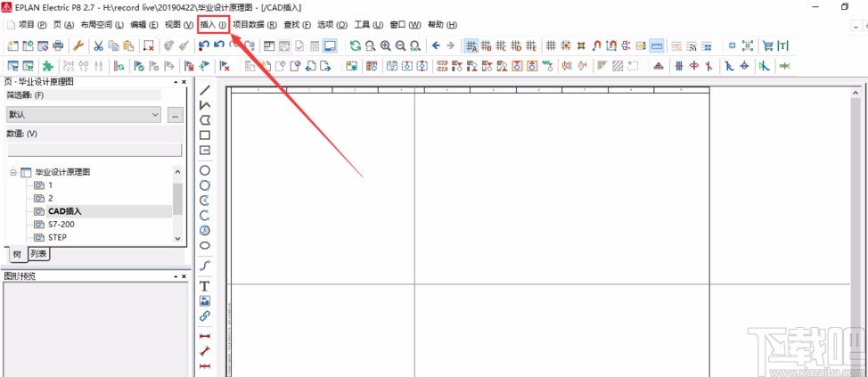868x377 pixels.
Task: Insert a hyperlink
Action: 205,316
